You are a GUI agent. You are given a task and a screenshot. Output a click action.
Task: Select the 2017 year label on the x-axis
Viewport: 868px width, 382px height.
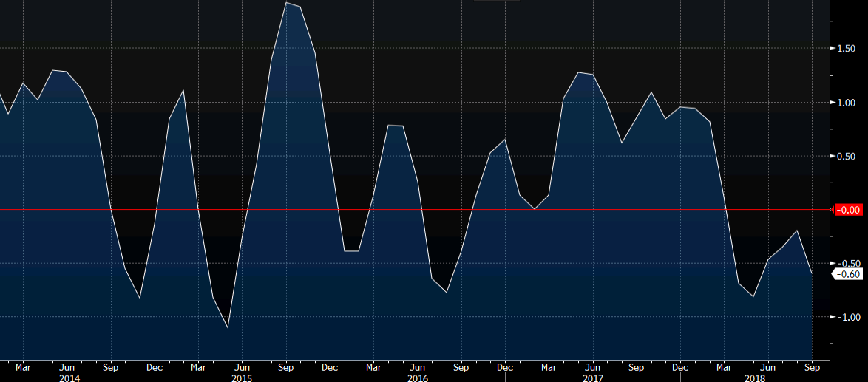click(x=592, y=377)
